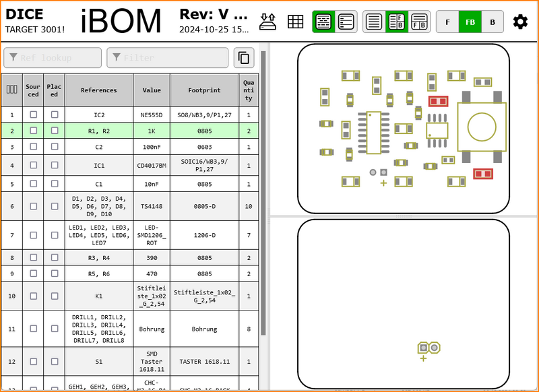Click the Quantity column header

click(x=249, y=90)
